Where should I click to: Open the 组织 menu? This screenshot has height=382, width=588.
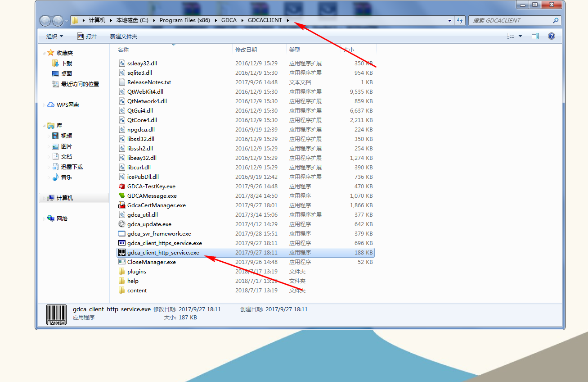[54, 36]
